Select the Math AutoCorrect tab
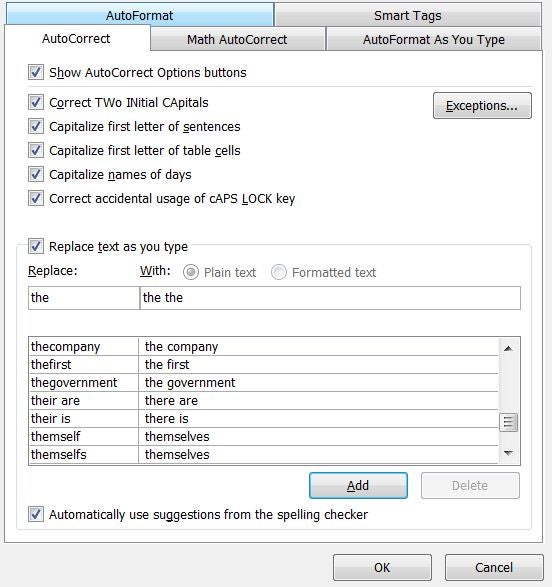The width and height of the screenshot is (552, 587). 237,39
